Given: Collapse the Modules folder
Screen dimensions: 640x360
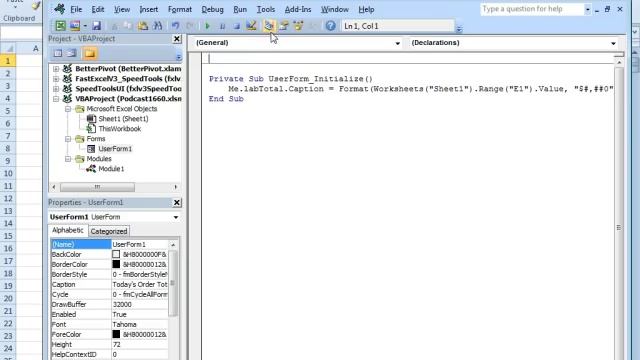Looking at the screenshot, I should click(x=68, y=159).
